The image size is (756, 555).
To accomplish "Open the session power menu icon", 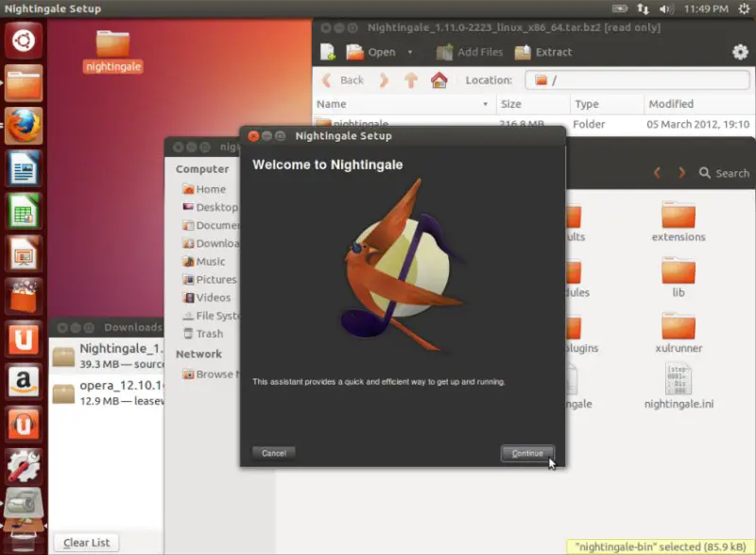I will pyautogui.click(x=744, y=9).
